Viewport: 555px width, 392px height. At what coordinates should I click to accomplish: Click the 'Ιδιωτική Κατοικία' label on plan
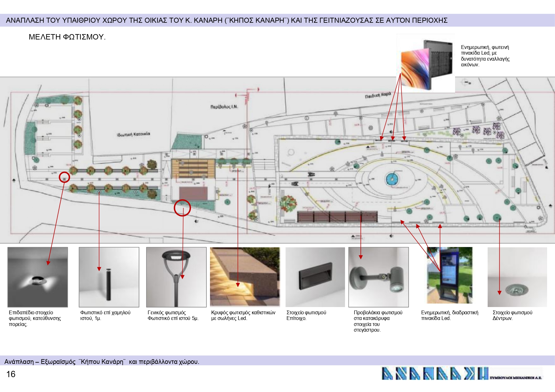click(133, 134)
